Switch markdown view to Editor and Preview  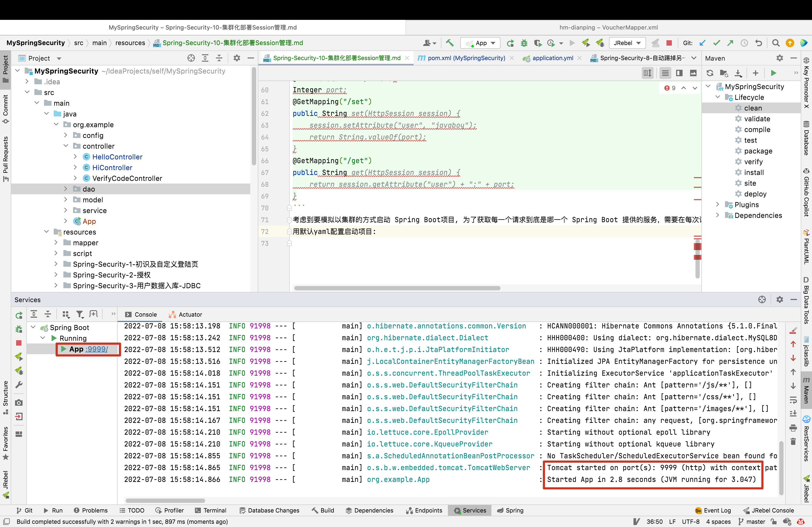(x=679, y=73)
